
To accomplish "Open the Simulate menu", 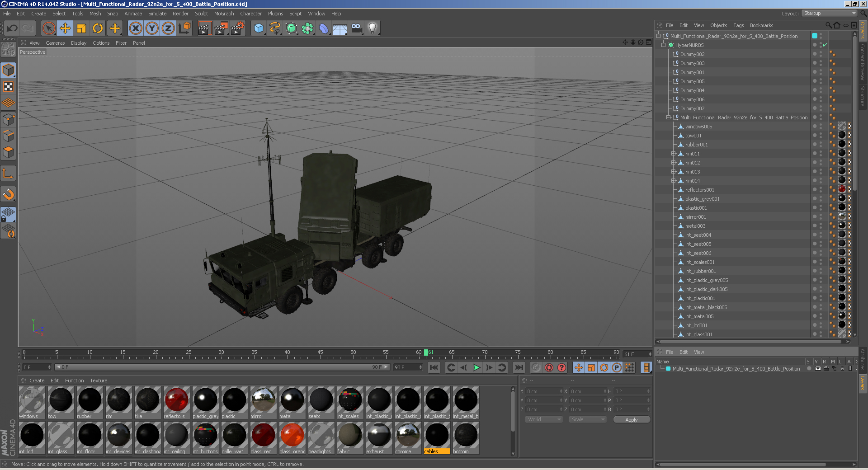I will (157, 14).
